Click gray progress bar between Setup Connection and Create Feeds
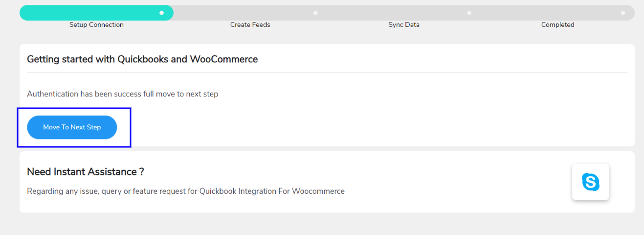 (243, 13)
